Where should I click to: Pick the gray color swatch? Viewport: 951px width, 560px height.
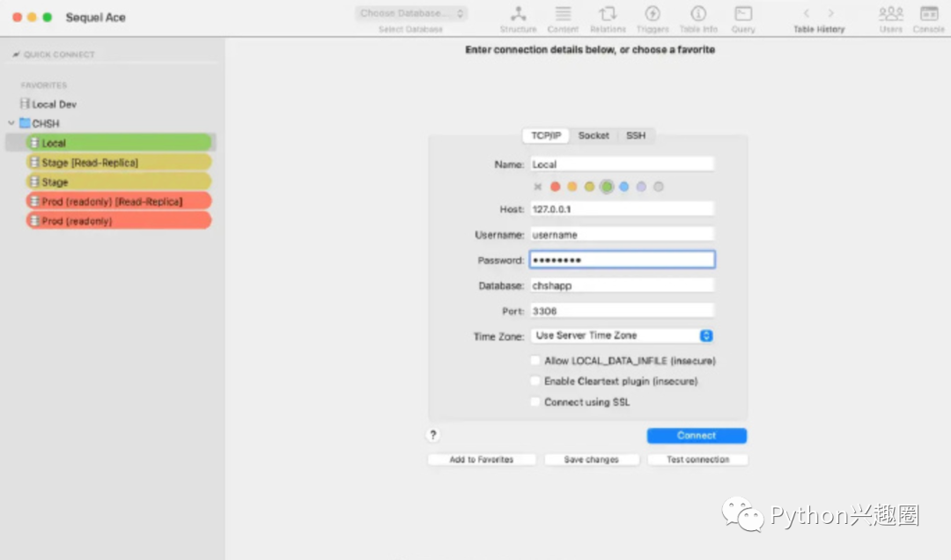pos(659,187)
